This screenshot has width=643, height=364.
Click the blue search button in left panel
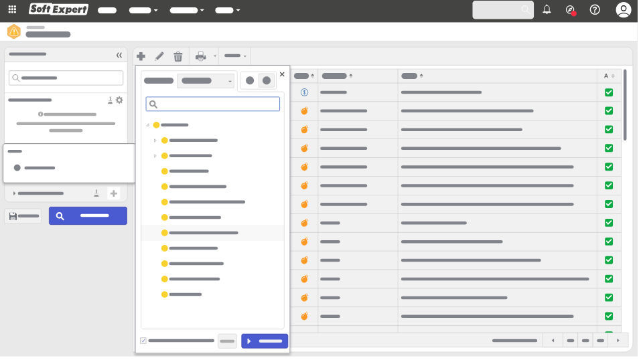pos(88,216)
